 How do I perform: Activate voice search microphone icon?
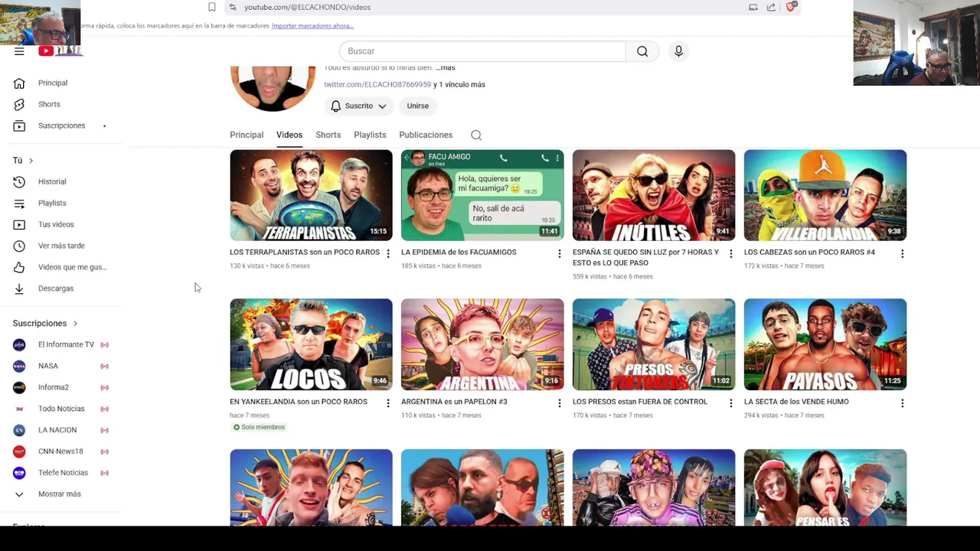678,51
